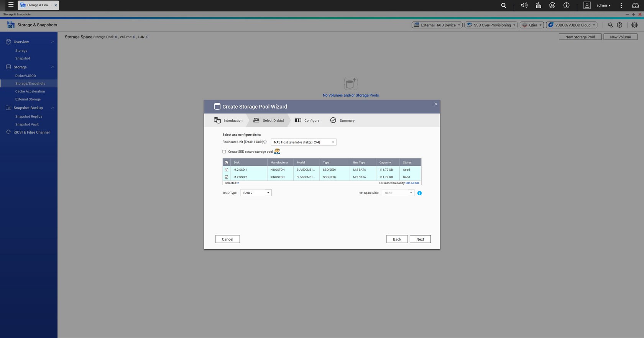644x338 pixels.
Task: Click the hot spare disk info icon
Action: pos(419,193)
